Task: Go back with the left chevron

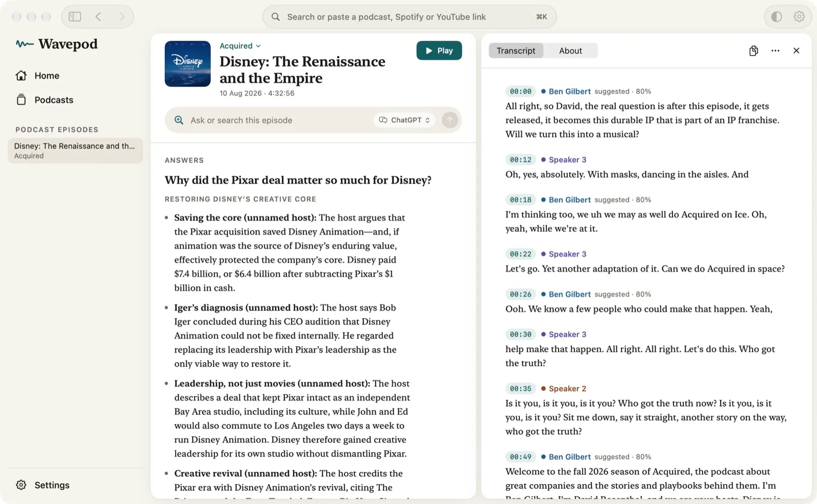Action: click(98, 17)
